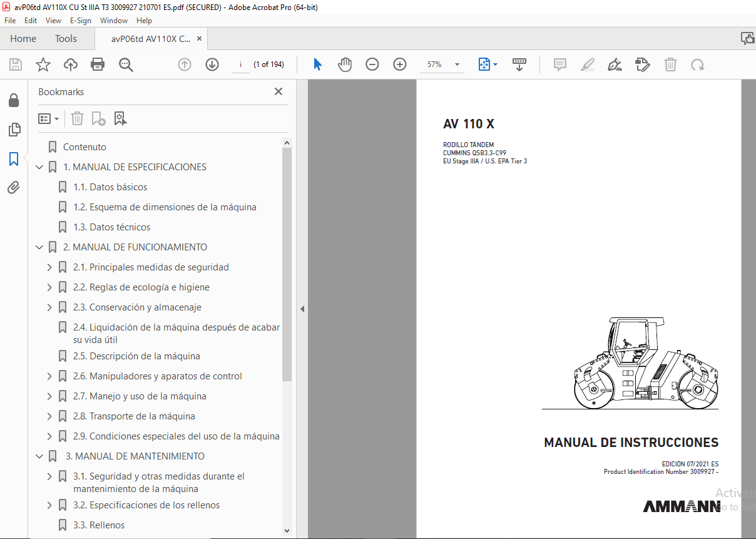756x539 pixels.
Task: Open the Help menu
Action: point(144,21)
